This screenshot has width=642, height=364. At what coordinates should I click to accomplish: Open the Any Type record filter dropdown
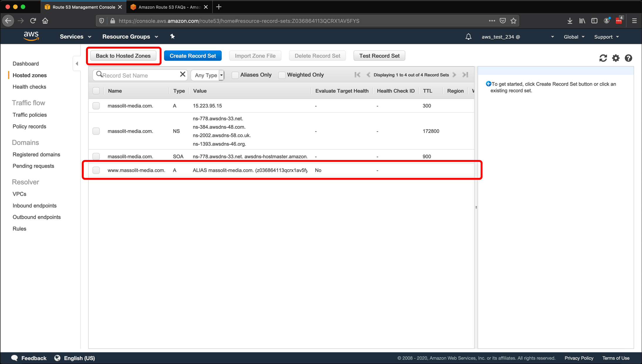click(208, 75)
